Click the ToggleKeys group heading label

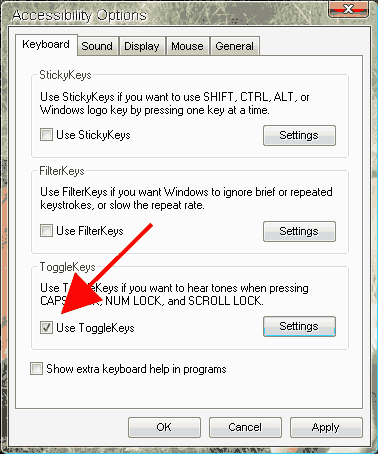point(68,267)
